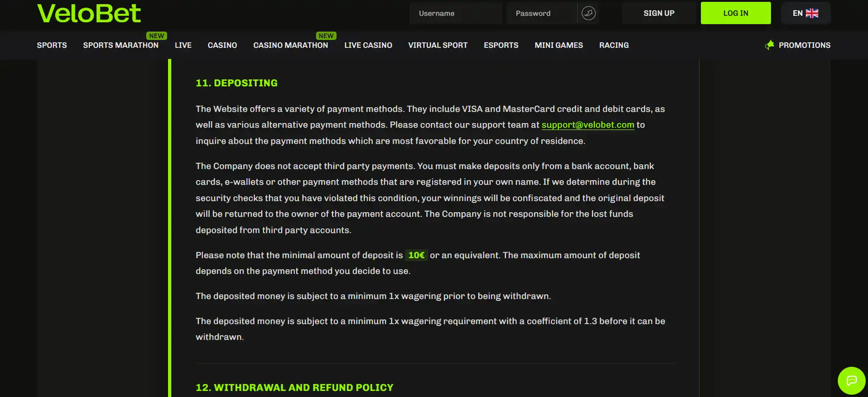The image size is (868, 397).
Task: Click the NEW badge above Casino Marathon
Action: [x=326, y=36]
